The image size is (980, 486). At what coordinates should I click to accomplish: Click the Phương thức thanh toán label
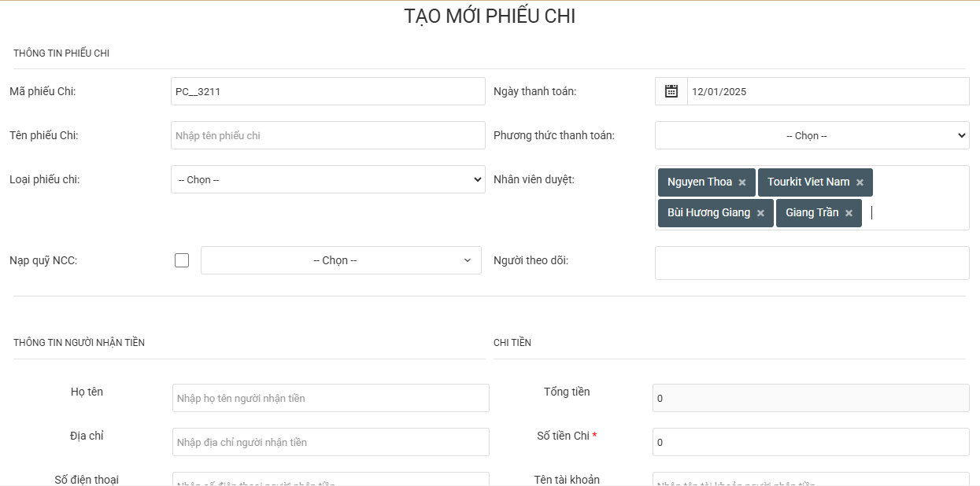pos(554,135)
